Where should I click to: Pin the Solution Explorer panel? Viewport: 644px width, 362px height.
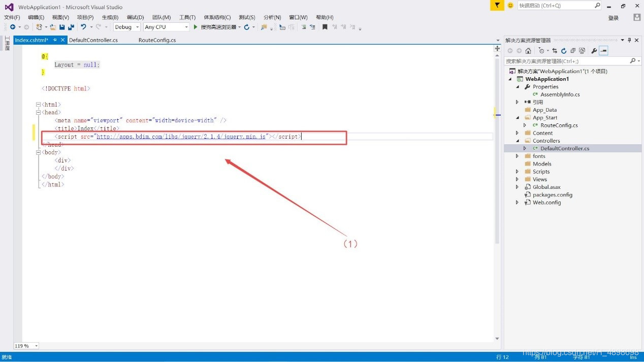point(629,40)
